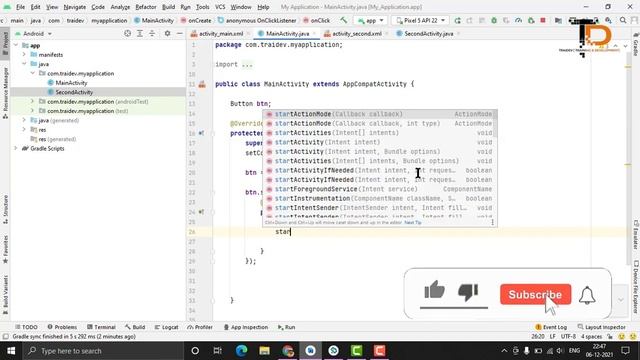Click the Windows taskbar search box
Screen dimensions: 640x360
(103, 351)
